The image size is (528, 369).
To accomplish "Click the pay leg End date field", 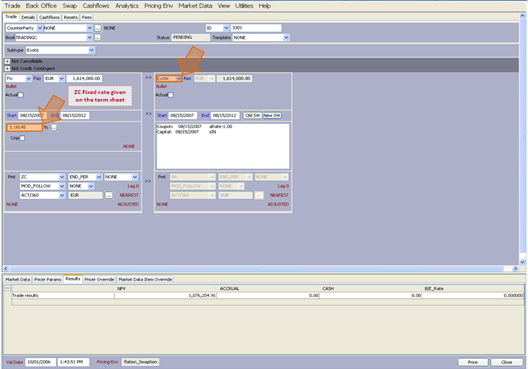I will 75,115.
